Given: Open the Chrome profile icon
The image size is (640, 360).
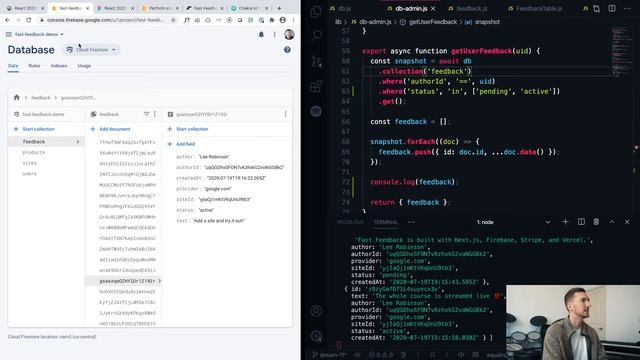Looking at the screenshot, I should pyautogui.click(x=283, y=20).
